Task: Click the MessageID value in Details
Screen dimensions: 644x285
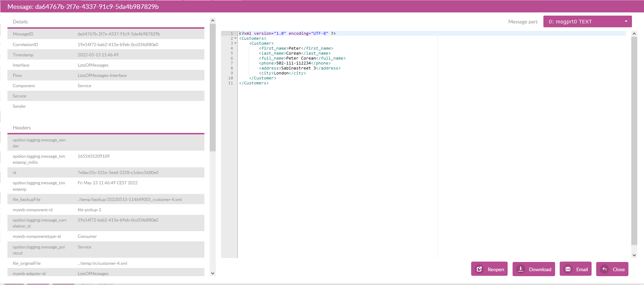Action: coord(119,34)
